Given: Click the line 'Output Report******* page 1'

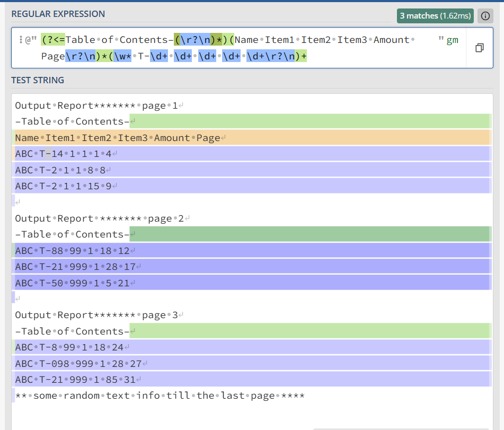Looking at the screenshot, I should [96, 106].
